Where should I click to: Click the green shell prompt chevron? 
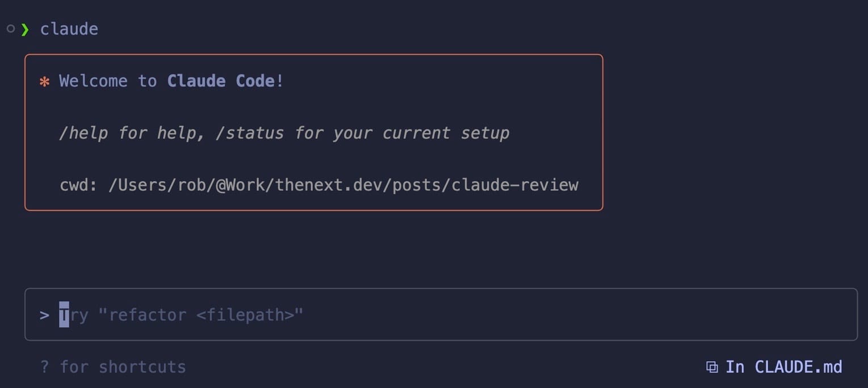pos(24,29)
